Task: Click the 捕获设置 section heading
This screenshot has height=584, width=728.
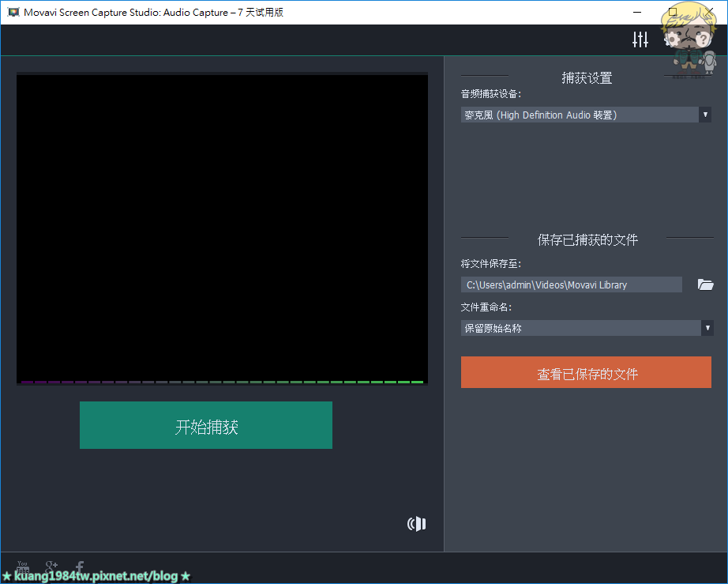Action: [587, 77]
